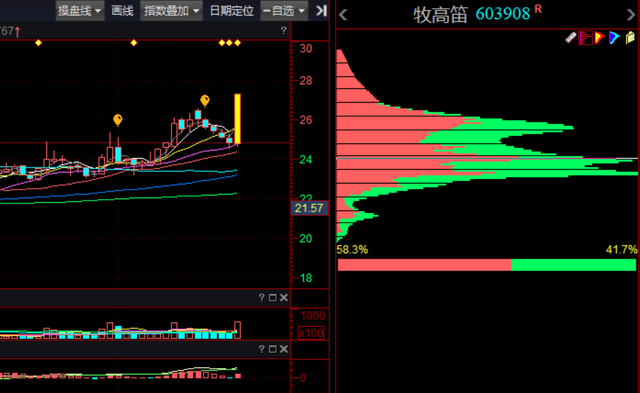This screenshot has width=640, height=393.
Task: Select the cyan and blue flame chip icon
Action: coord(614,38)
